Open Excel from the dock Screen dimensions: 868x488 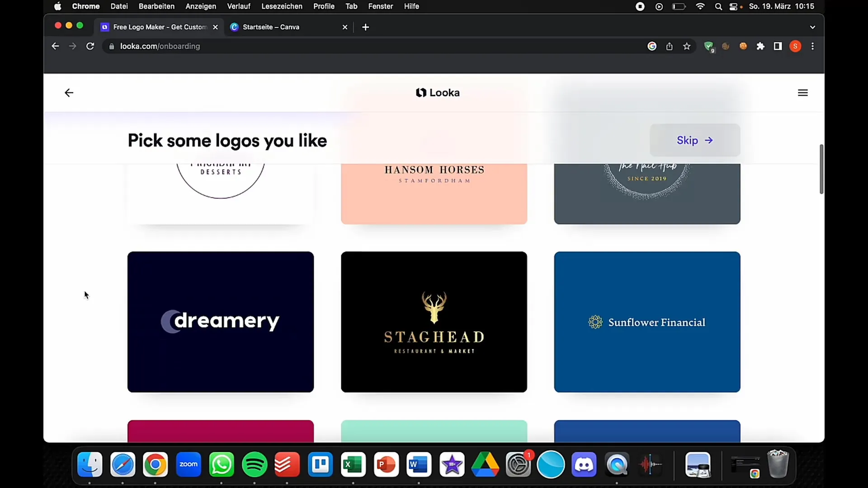click(x=353, y=465)
